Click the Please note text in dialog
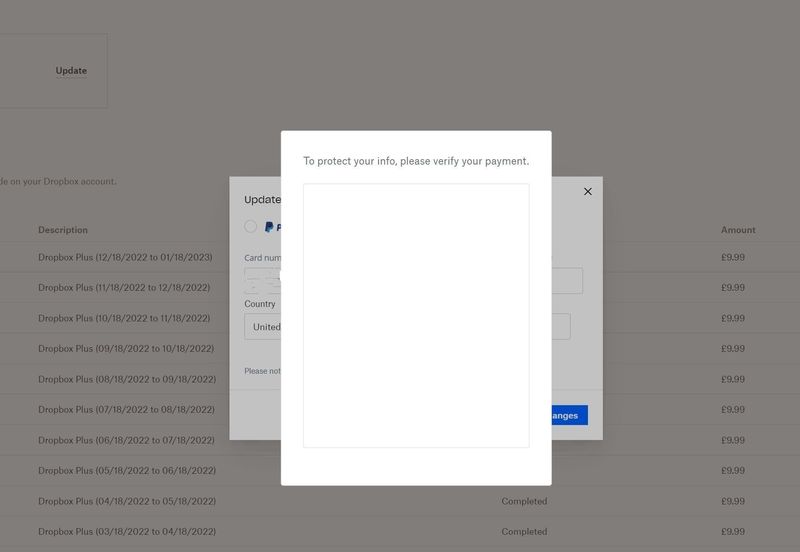This screenshot has height=552, width=800. (x=262, y=371)
